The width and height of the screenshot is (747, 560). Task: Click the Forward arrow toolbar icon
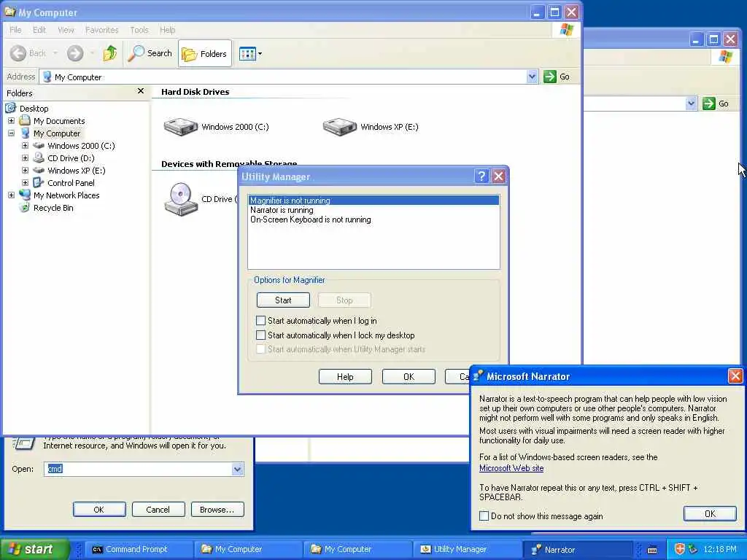75,53
